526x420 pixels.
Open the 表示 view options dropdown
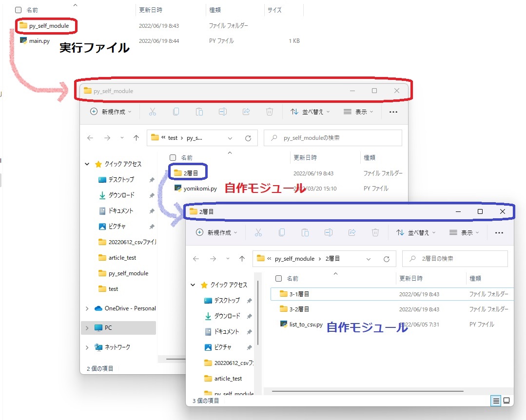358,112
